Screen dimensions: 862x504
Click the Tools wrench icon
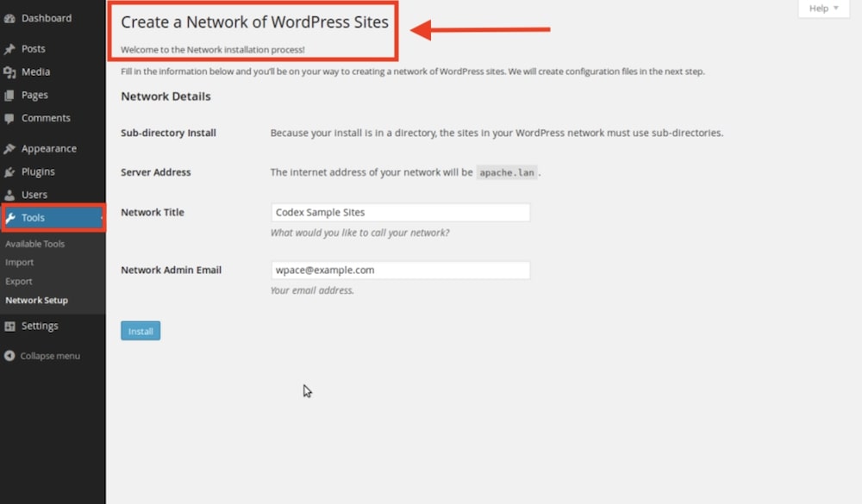point(9,218)
